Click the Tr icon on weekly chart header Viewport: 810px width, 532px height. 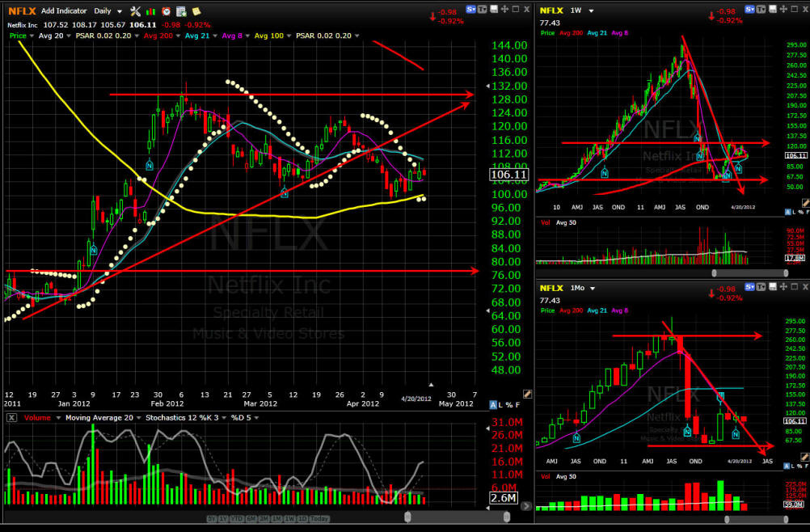pos(761,9)
